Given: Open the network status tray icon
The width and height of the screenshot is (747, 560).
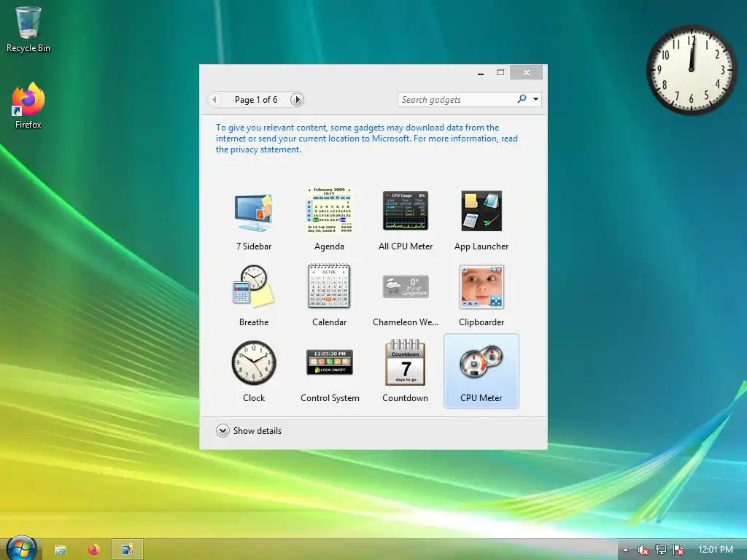Looking at the screenshot, I should (x=660, y=550).
